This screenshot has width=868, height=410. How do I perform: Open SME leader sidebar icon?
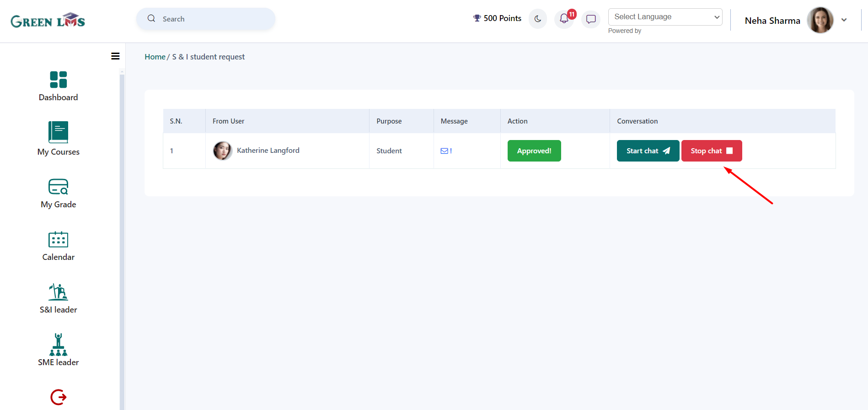tap(59, 345)
